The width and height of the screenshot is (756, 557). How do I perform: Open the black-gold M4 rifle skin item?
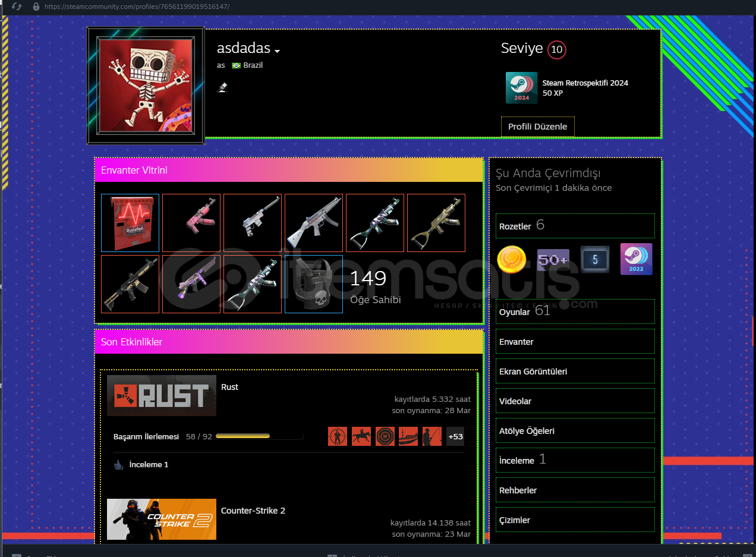130,284
